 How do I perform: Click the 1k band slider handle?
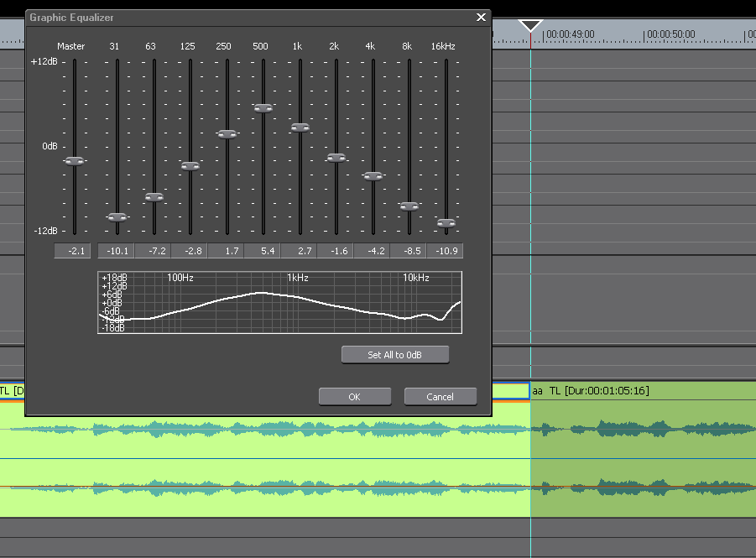click(x=300, y=128)
